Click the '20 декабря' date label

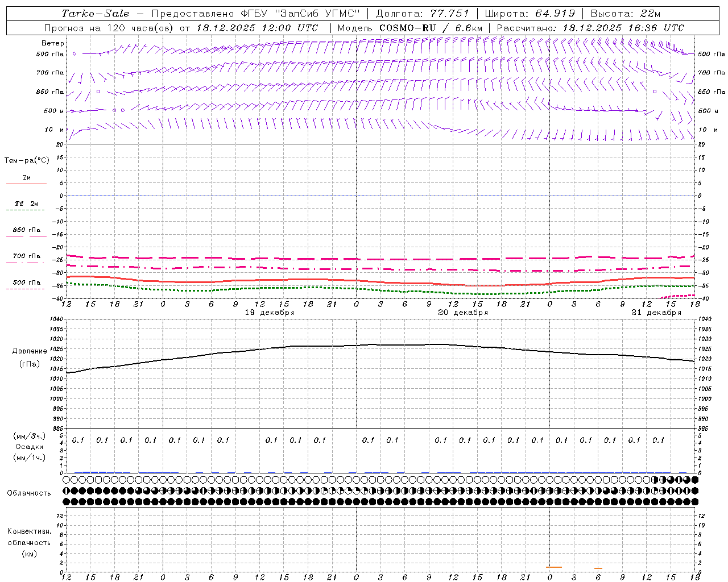tap(463, 313)
